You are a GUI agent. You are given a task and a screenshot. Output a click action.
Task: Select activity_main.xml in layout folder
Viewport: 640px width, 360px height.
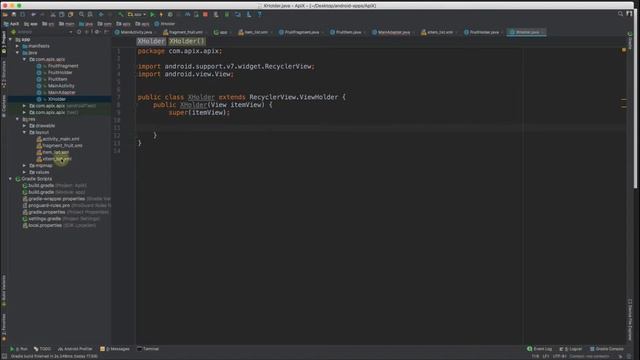pos(61,139)
